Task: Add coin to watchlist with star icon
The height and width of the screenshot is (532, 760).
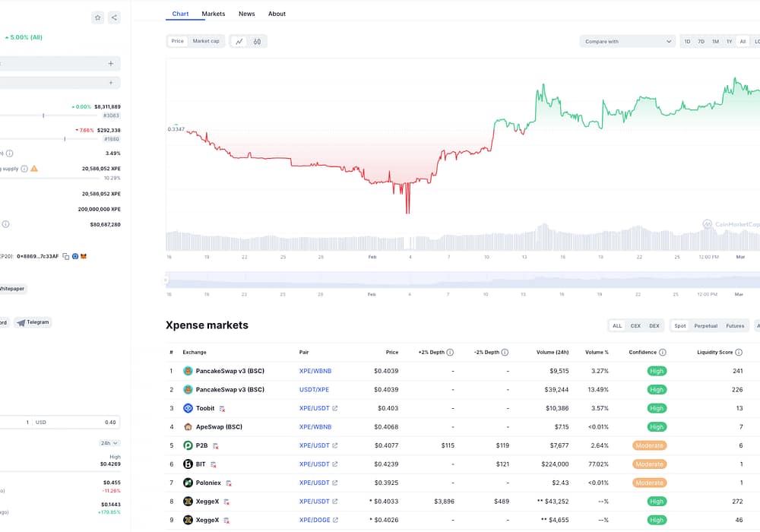Action: point(97,17)
